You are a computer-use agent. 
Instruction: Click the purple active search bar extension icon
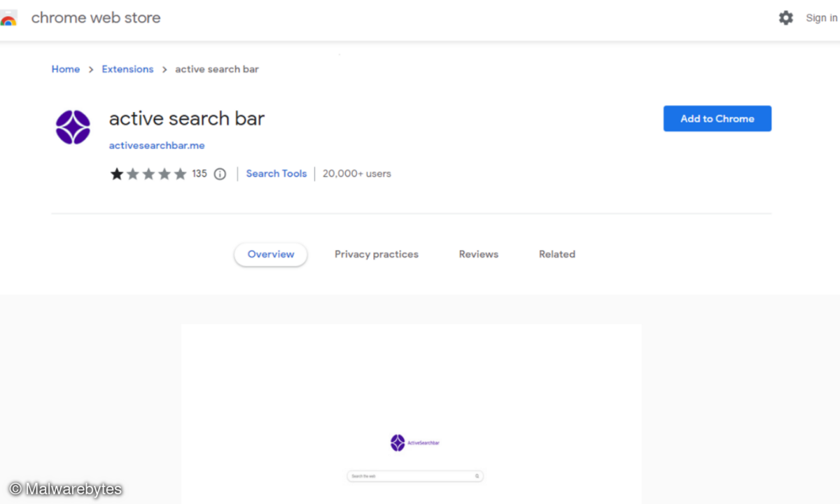pos(73,127)
